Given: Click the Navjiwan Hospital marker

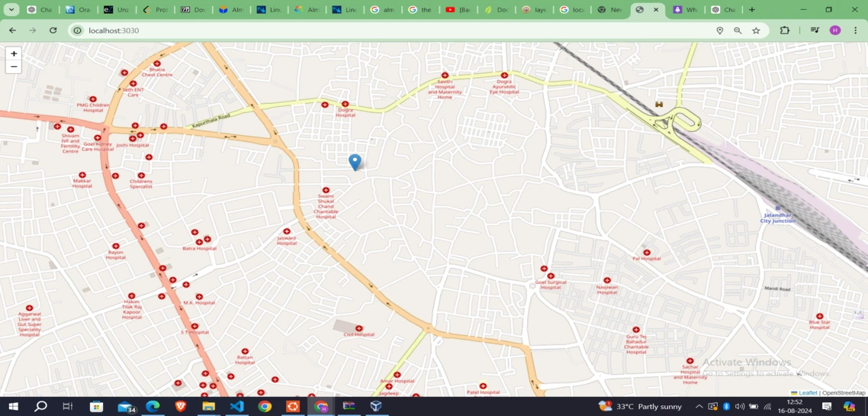Looking at the screenshot, I should (606, 280).
